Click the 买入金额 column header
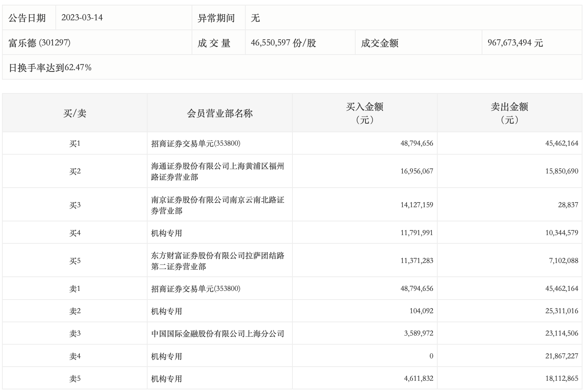The image size is (588, 391). (364, 113)
